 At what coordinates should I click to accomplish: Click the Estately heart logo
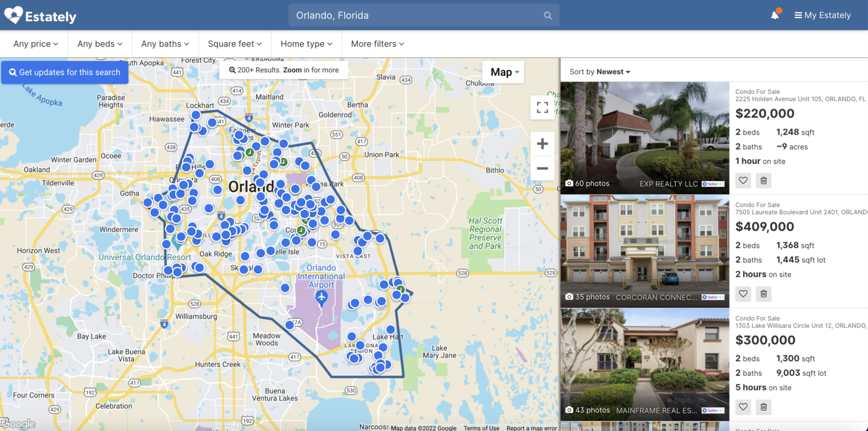click(x=14, y=15)
